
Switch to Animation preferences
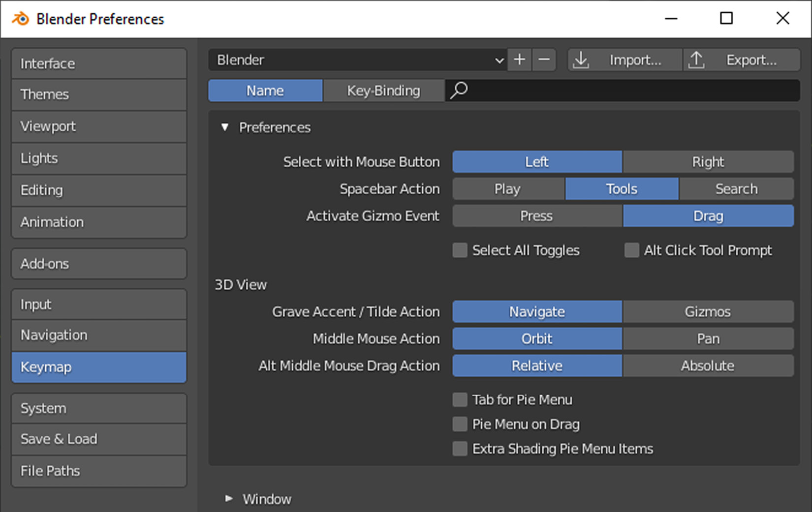coord(99,222)
